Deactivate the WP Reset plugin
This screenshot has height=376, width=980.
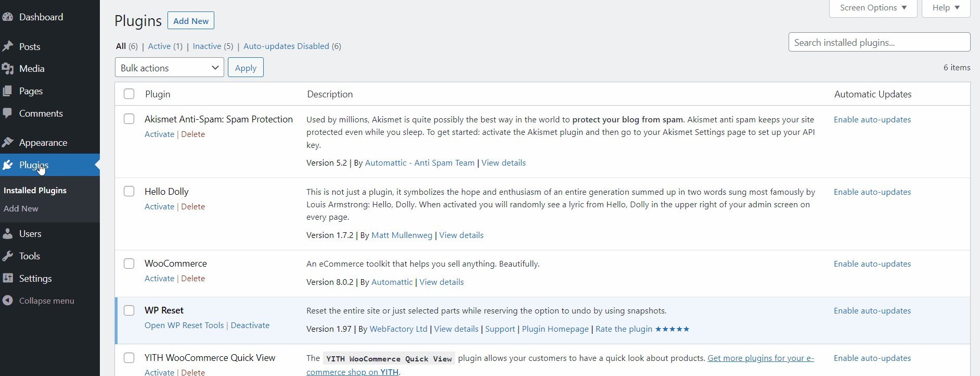point(250,325)
